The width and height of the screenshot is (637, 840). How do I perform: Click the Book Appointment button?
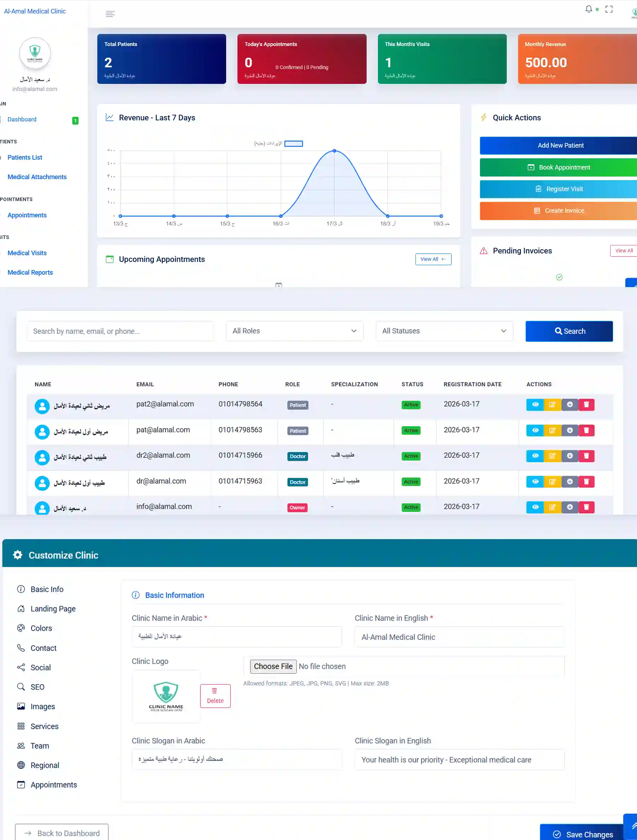coord(558,167)
